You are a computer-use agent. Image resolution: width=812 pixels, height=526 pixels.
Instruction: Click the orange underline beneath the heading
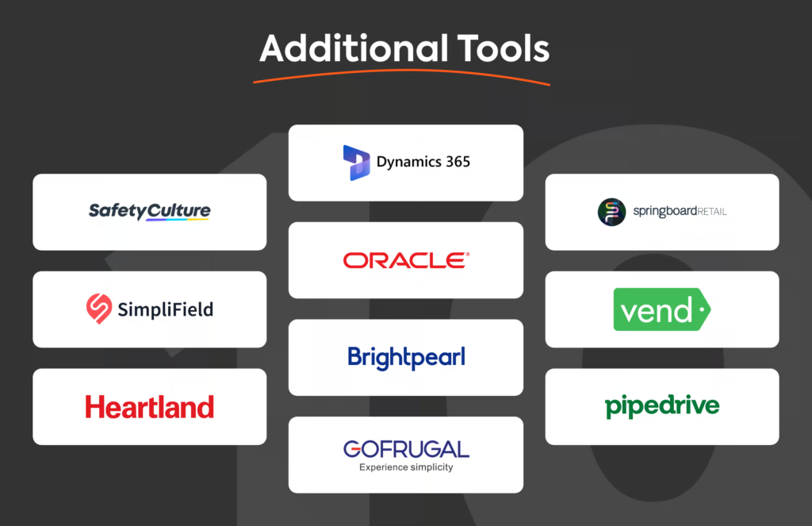tap(401, 77)
